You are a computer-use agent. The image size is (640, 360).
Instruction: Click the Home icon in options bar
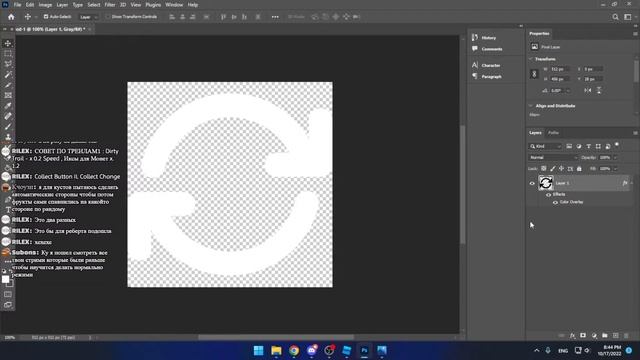tap(11, 17)
